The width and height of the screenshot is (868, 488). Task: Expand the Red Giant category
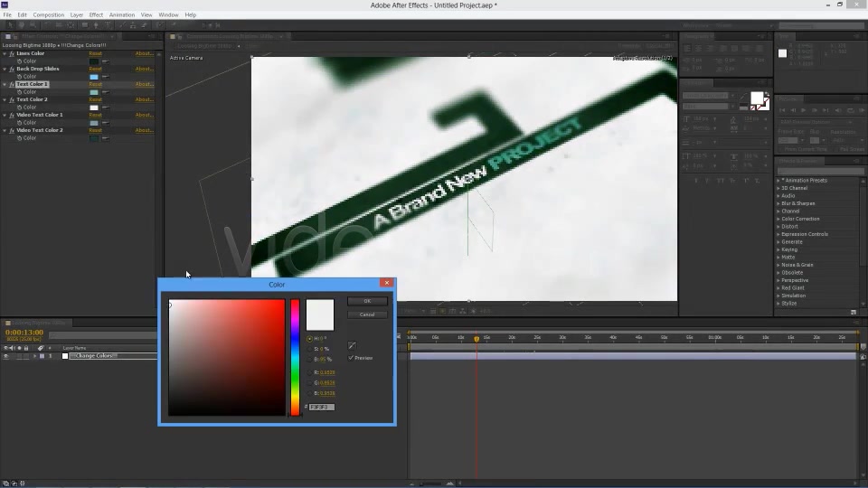pyautogui.click(x=778, y=288)
